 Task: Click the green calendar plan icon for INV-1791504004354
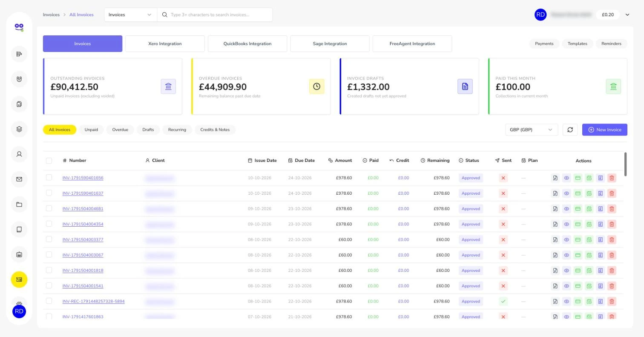(x=589, y=224)
